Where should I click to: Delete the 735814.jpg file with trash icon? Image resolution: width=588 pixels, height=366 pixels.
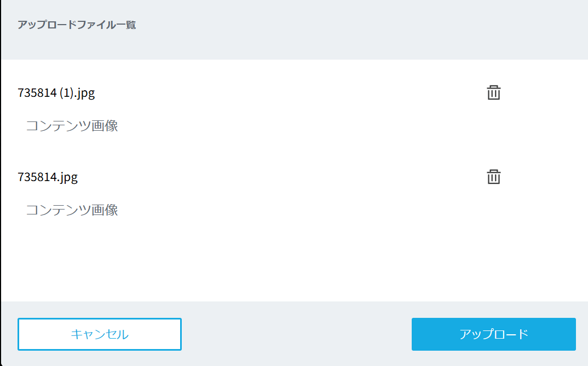coord(494,177)
